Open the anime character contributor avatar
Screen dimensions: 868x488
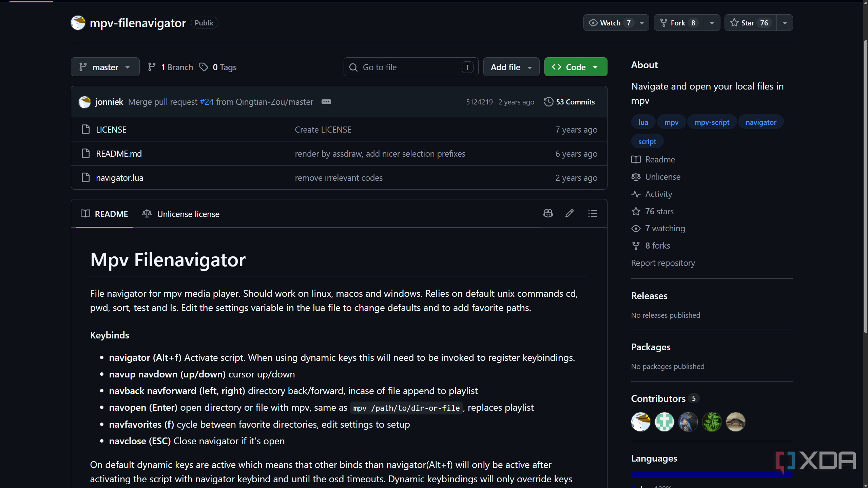[x=688, y=422]
